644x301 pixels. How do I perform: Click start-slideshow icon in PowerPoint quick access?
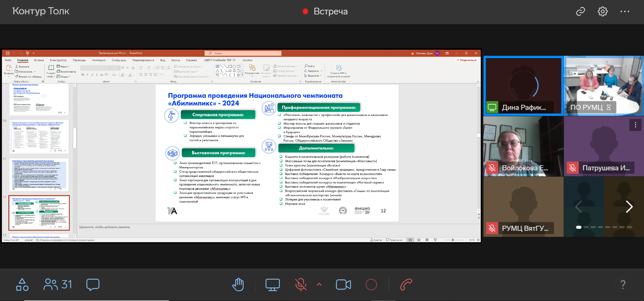(28, 53)
